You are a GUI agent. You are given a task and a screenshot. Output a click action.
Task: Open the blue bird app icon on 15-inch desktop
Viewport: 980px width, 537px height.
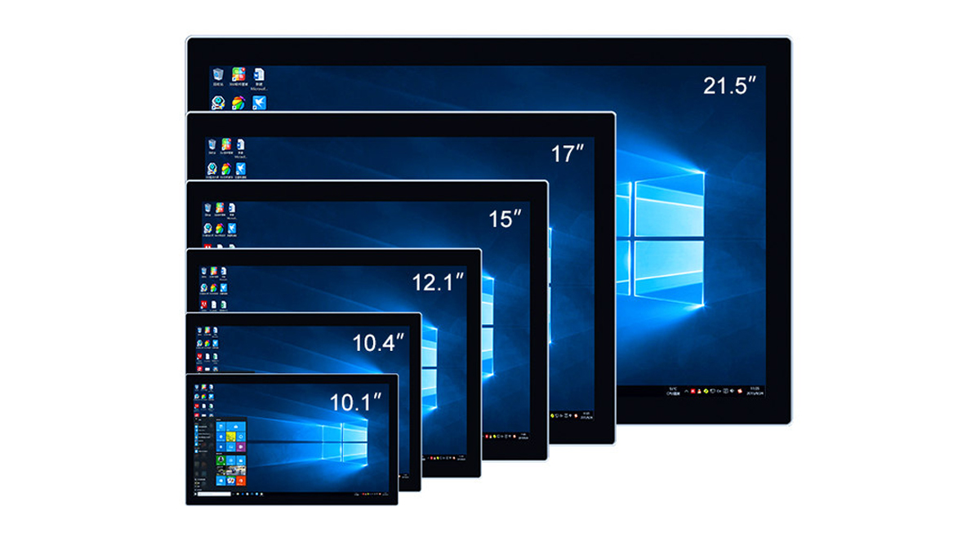point(232,229)
